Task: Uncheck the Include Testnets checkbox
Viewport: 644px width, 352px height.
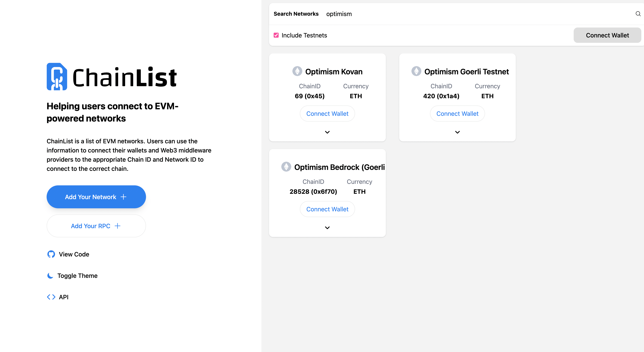Action: (x=276, y=35)
